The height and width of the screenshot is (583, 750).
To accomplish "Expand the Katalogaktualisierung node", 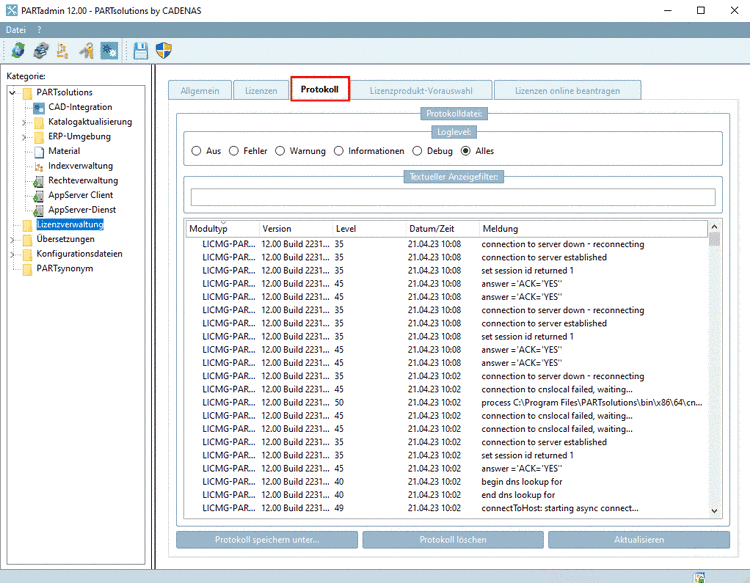I will pyautogui.click(x=24, y=122).
